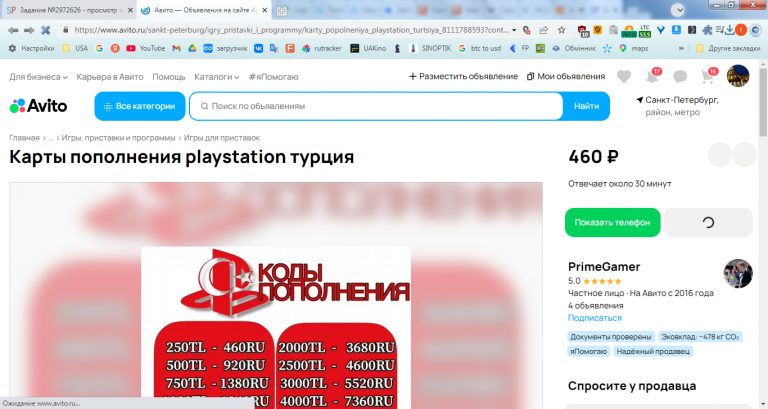Expand the collapsed '...' breadcrumb
The width and height of the screenshot is (768, 409).
click(x=50, y=138)
